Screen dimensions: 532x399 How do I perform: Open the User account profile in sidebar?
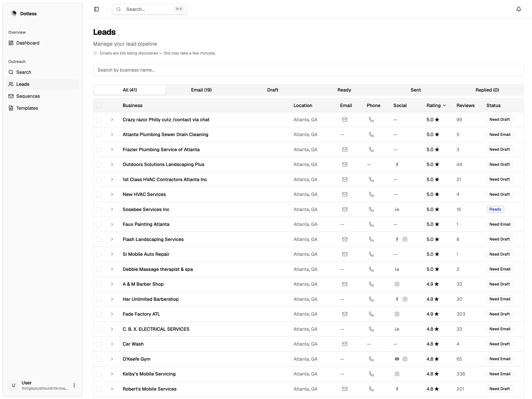pyautogui.click(x=43, y=385)
